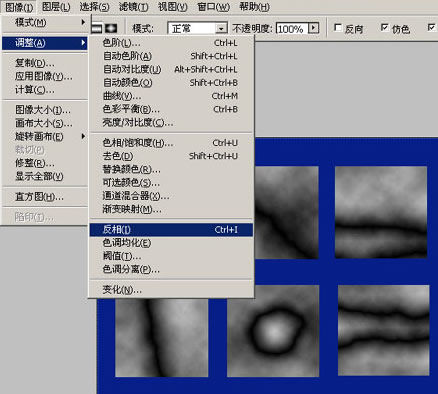Toggle the 仿色 checkbox
This screenshot has height=394, width=438.
click(384, 28)
